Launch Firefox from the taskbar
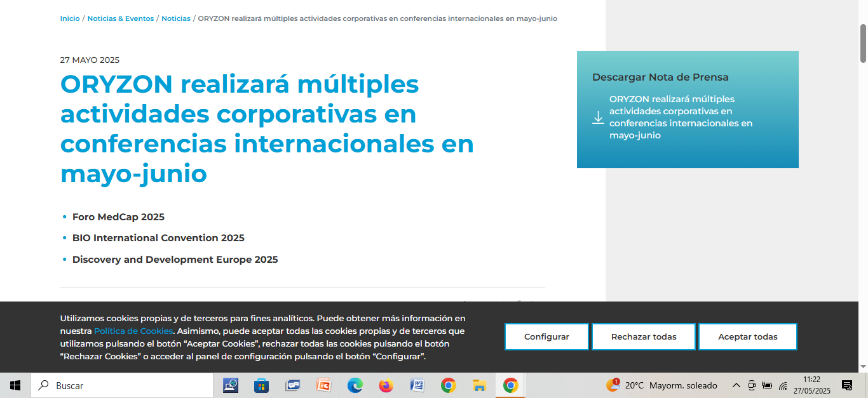868x398 pixels. click(x=386, y=385)
